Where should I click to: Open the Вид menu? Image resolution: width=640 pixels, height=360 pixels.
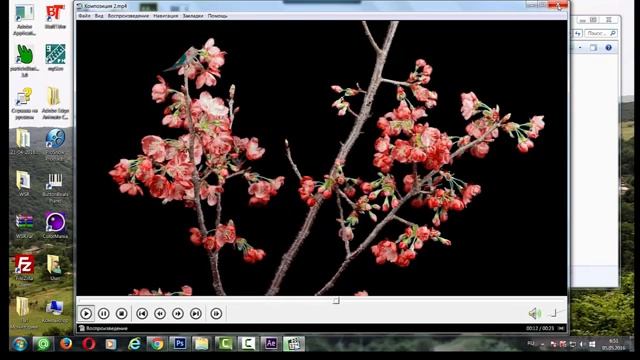pyautogui.click(x=99, y=16)
